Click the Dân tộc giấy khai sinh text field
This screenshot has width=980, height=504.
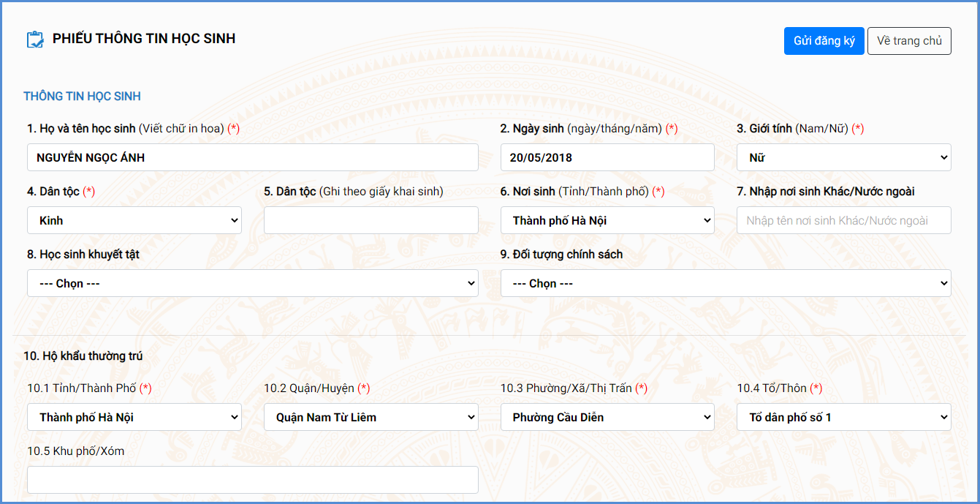[x=371, y=220]
